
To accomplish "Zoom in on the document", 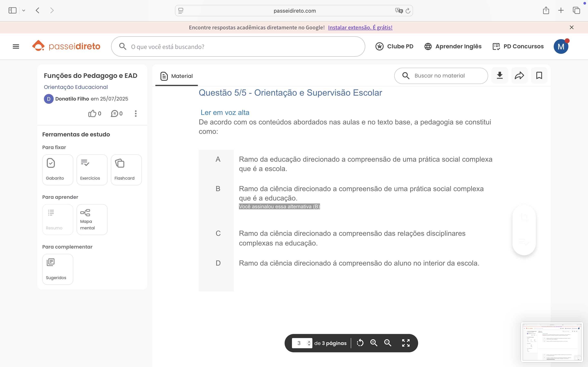I will (x=374, y=343).
